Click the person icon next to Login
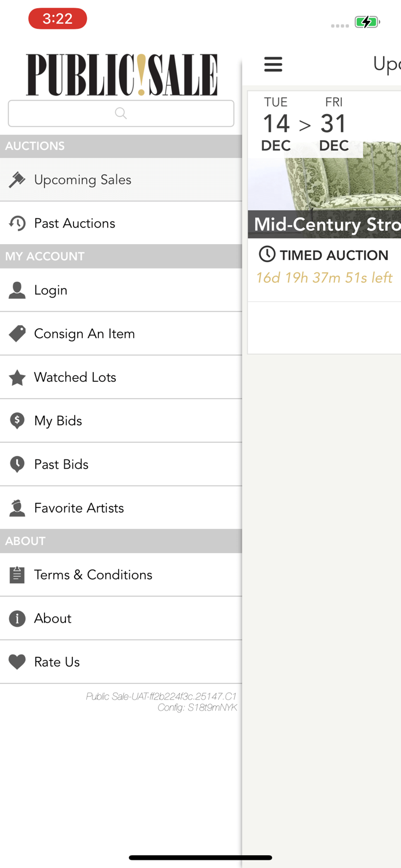 tap(17, 290)
